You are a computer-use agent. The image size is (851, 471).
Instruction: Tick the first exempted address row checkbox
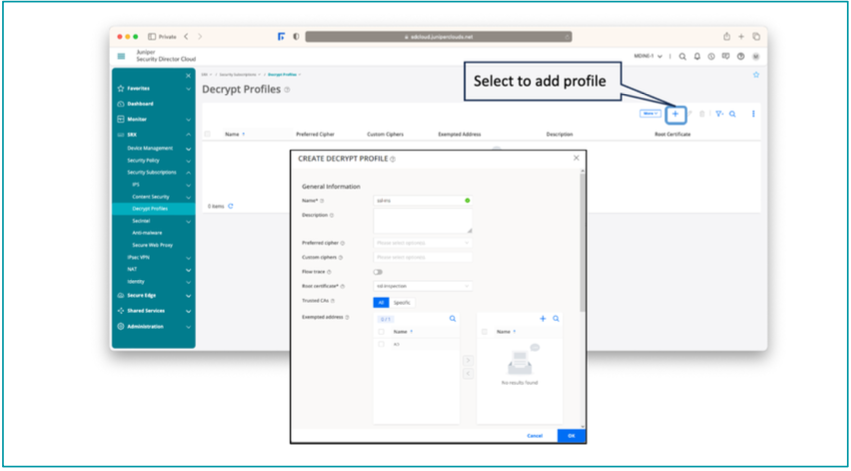[381, 344]
